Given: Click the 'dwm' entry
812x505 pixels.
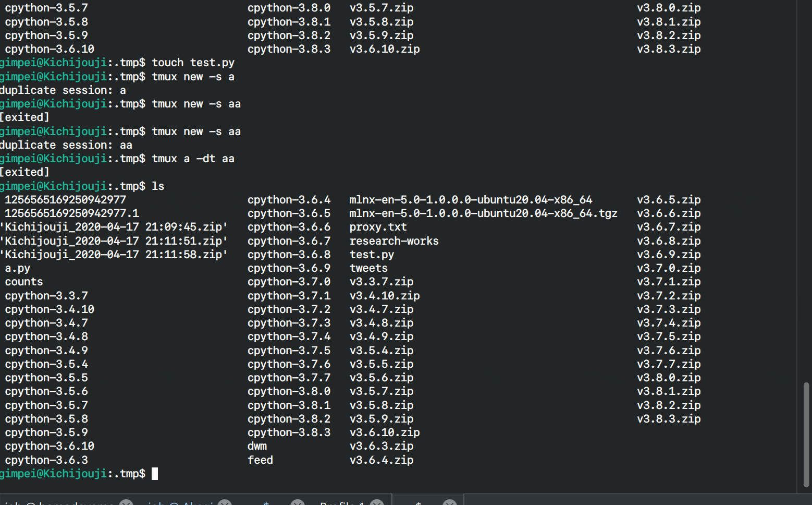Looking at the screenshot, I should 257,446.
